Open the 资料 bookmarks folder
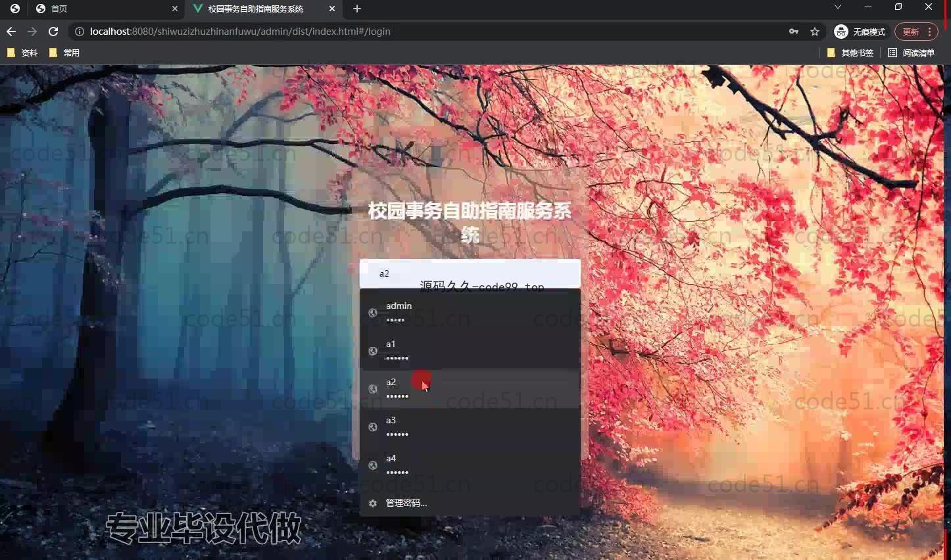 coord(22,53)
